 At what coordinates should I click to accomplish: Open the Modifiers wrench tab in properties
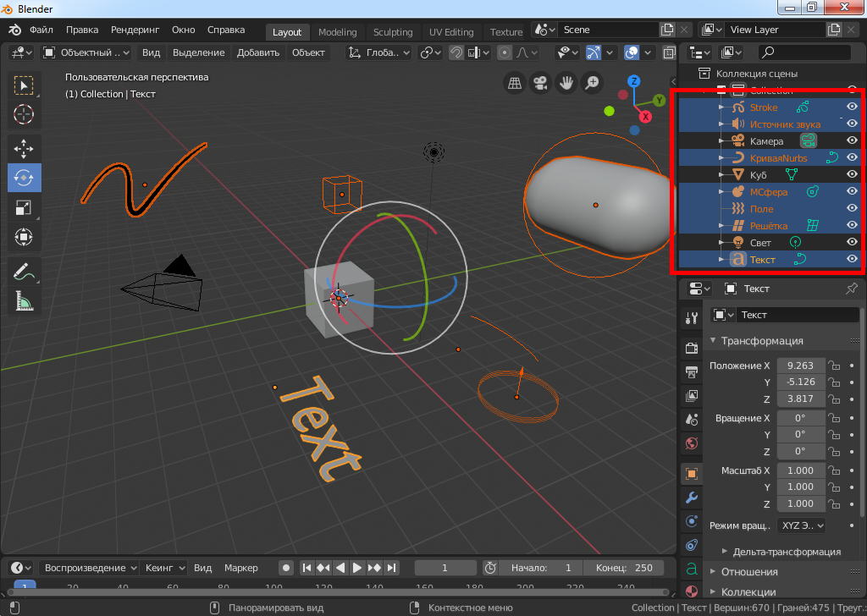pyautogui.click(x=692, y=497)
